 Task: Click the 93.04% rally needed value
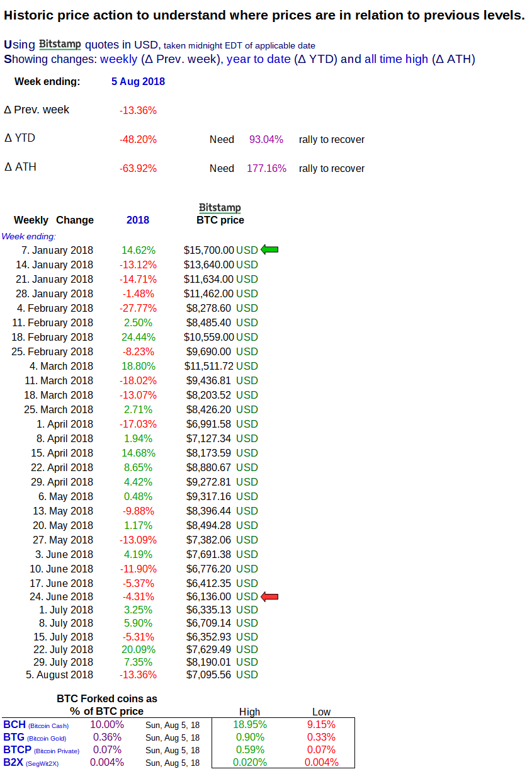tap(266, 139)
